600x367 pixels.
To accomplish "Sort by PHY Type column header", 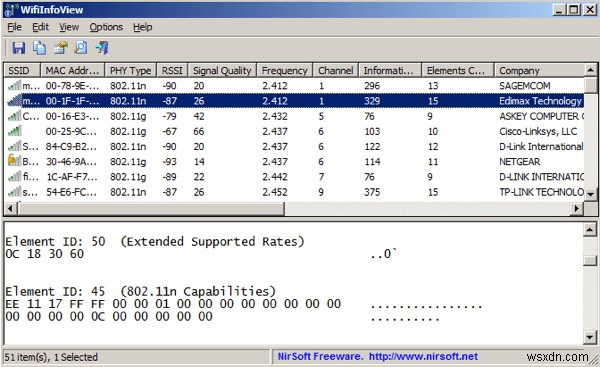I will pyautogui.click(x=130, y=70).
